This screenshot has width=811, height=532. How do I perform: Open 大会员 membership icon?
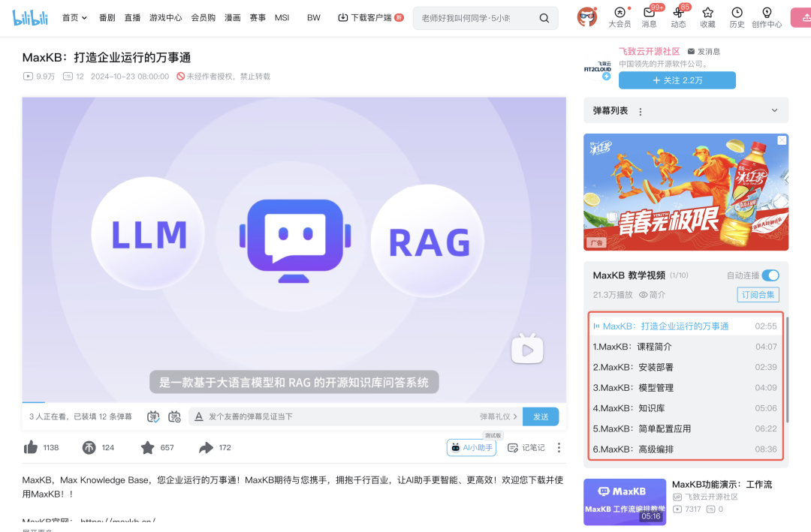(x=620, y=17)
